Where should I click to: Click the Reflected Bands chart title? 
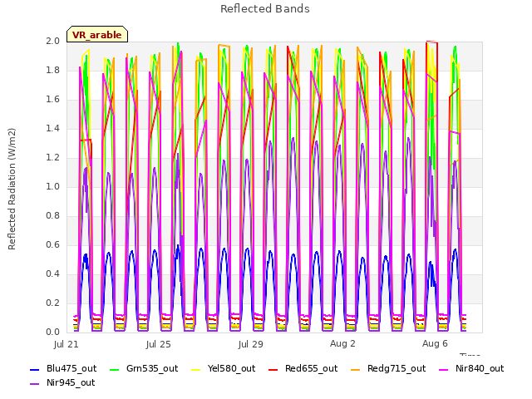pyautogui.click(x=265, y=9)
